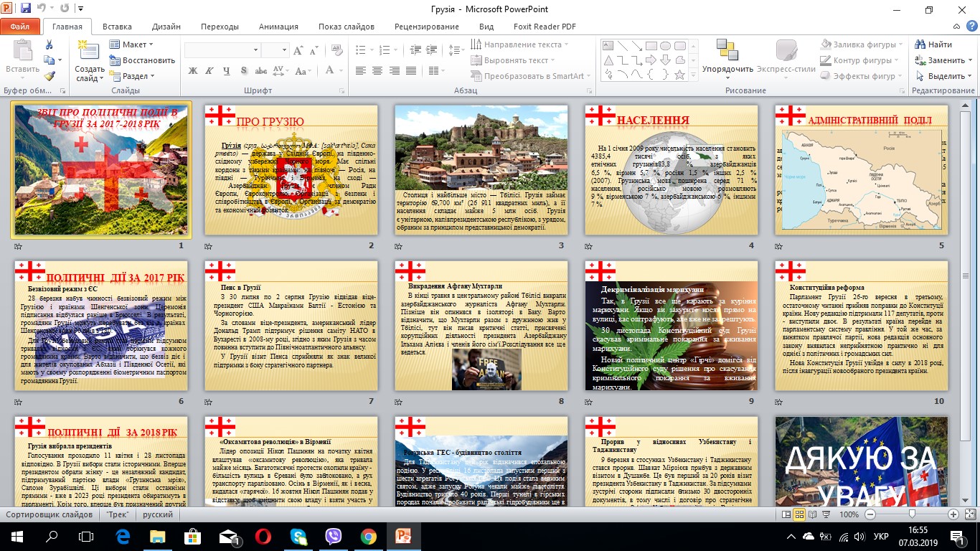Click the Восстановить (Reset) slide button
This screenshot has height=551, width=980.
point(142,60)
